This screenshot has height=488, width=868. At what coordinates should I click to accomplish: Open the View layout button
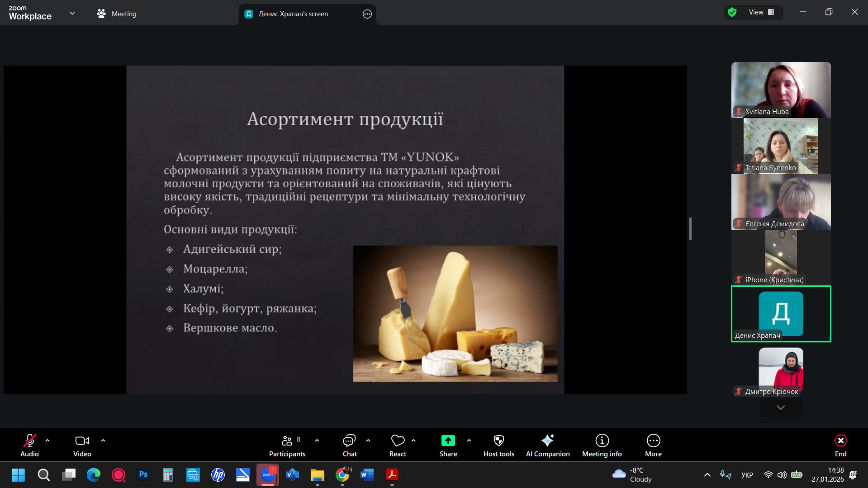point(762,12)
